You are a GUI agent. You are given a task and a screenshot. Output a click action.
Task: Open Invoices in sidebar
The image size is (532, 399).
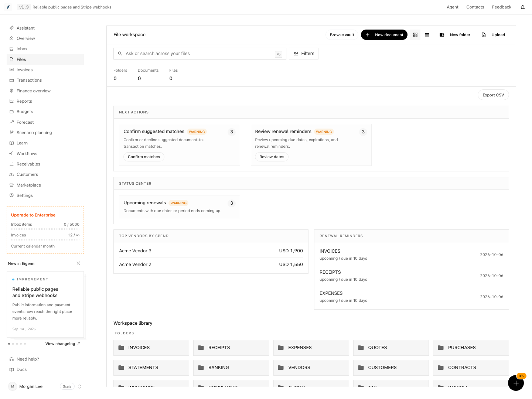45,70
